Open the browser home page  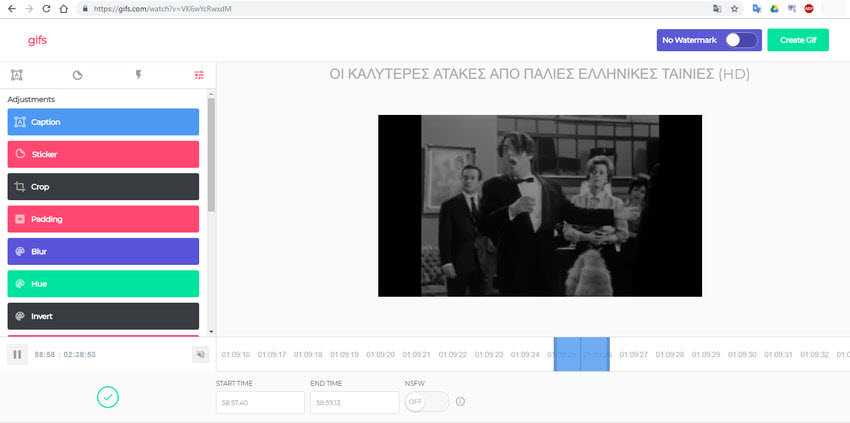tap(64, 9)
